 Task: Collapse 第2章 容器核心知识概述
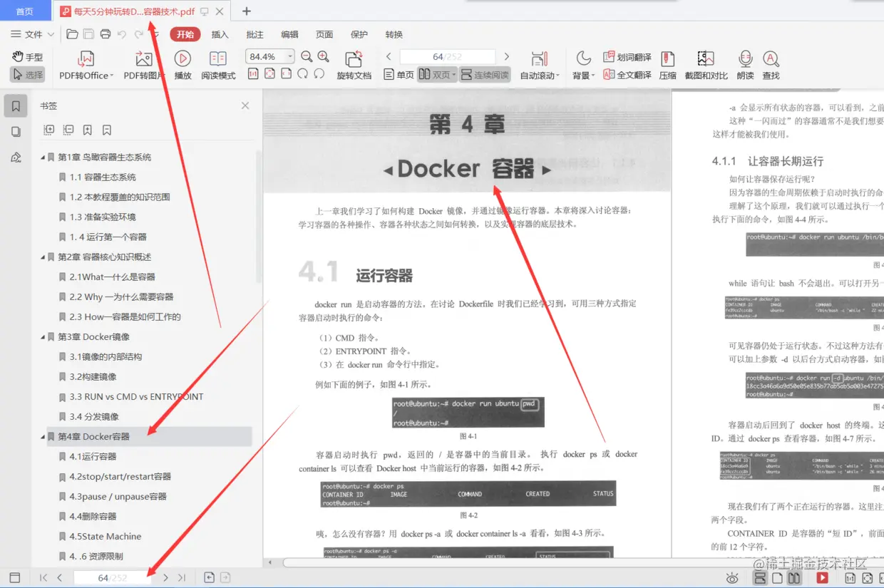[42, 257]
